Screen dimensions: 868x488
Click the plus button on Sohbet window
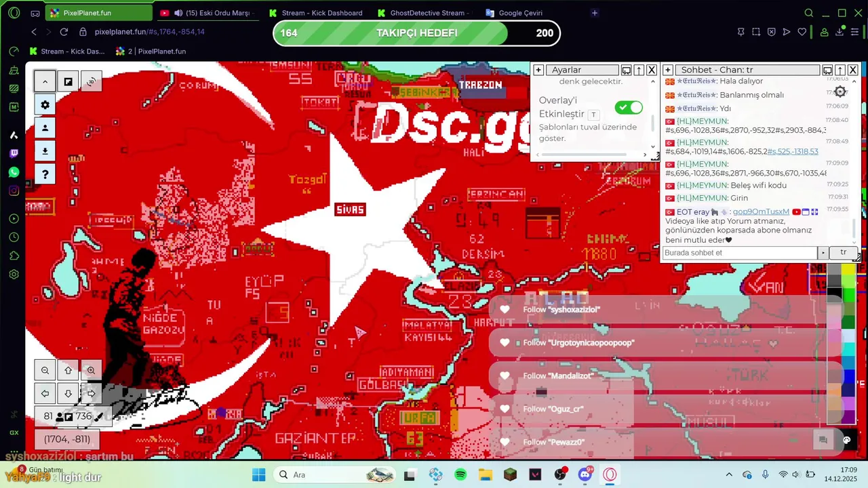coord(668,70)
